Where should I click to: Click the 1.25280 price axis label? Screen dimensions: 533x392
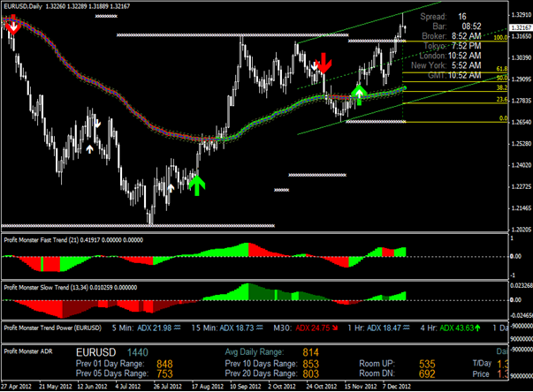522,144
